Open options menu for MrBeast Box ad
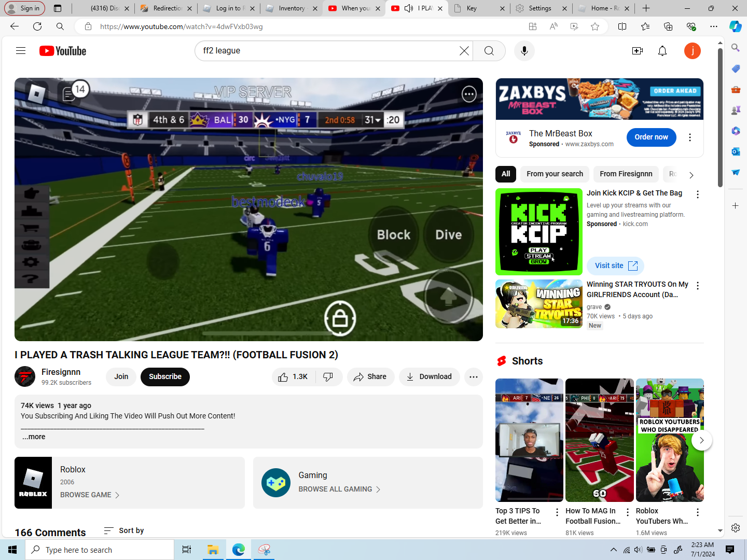This screenshot has height=560, width=747. click(690, 137)
